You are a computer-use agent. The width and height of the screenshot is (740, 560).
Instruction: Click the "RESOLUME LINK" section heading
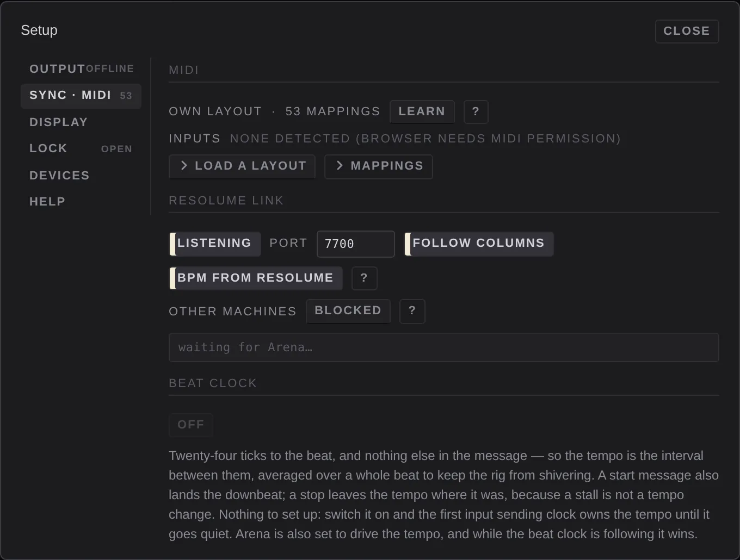tap(226, 201)
